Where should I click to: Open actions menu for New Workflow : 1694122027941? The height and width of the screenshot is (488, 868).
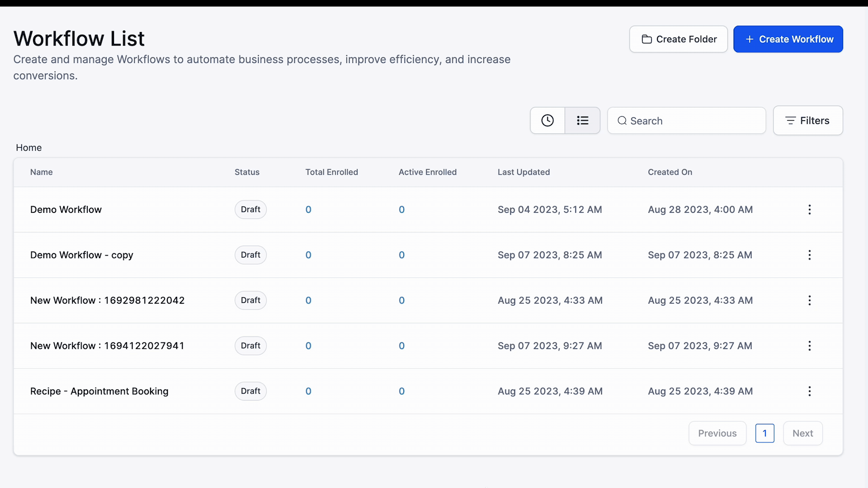[809, 346]
